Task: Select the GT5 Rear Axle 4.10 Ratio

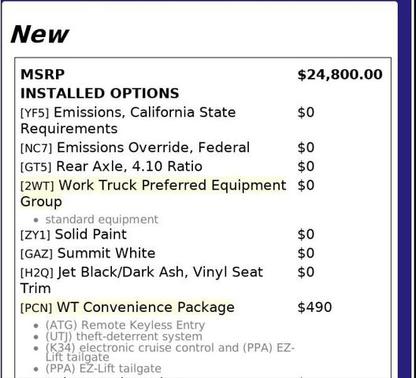Action: 111,166
